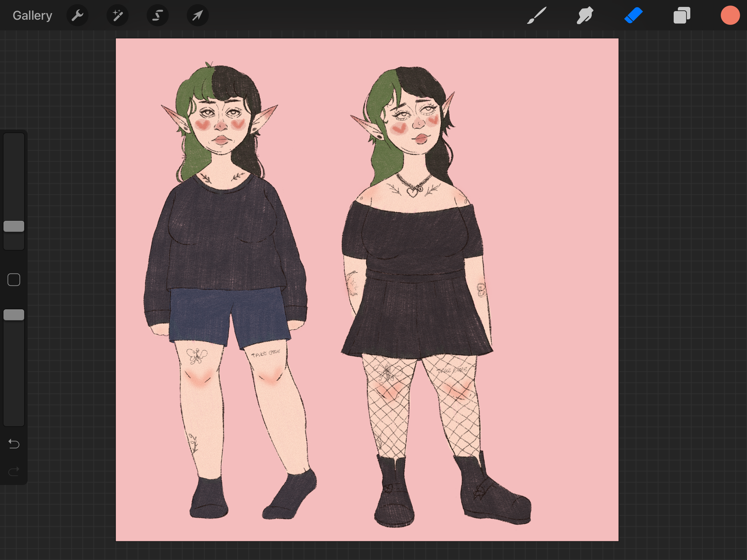
Task: Open the Adjustments magic wand menu
Action: point(118,16)
